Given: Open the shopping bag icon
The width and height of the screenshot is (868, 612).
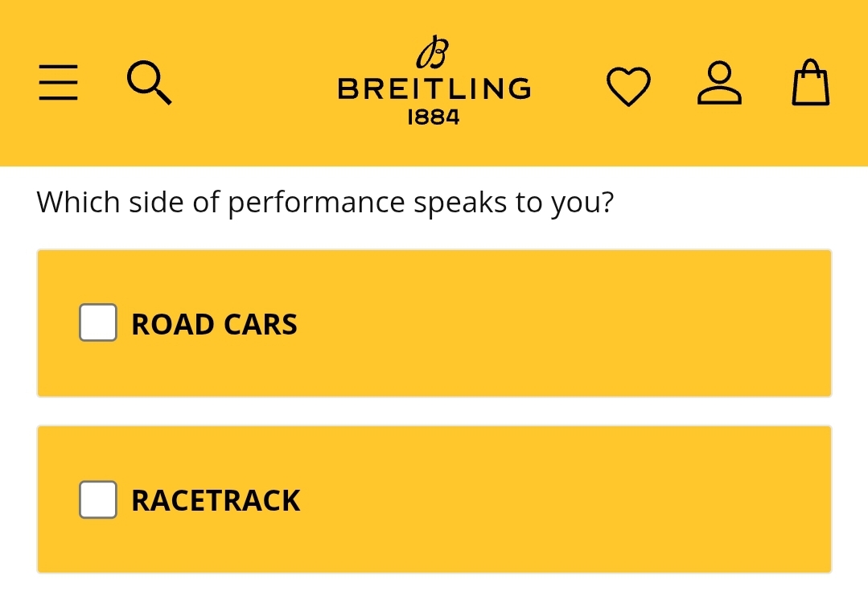Looking at the screenshot, I should click(810, 84).
